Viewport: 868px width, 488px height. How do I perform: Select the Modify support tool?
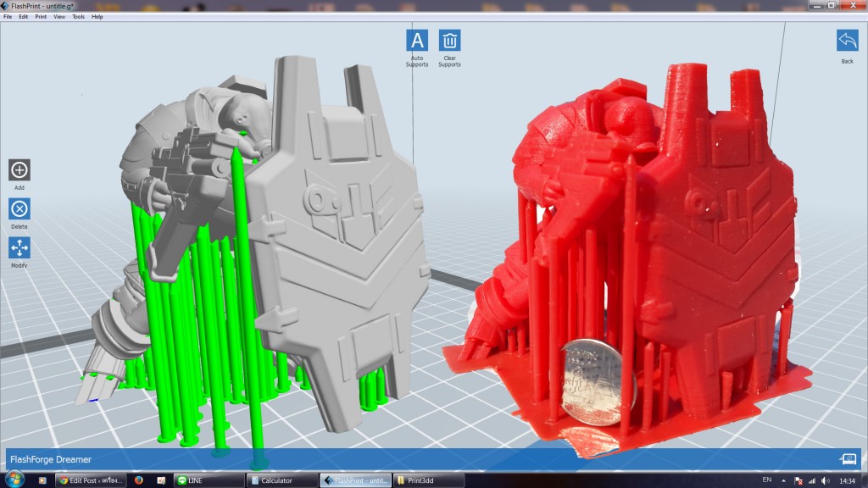19,248
